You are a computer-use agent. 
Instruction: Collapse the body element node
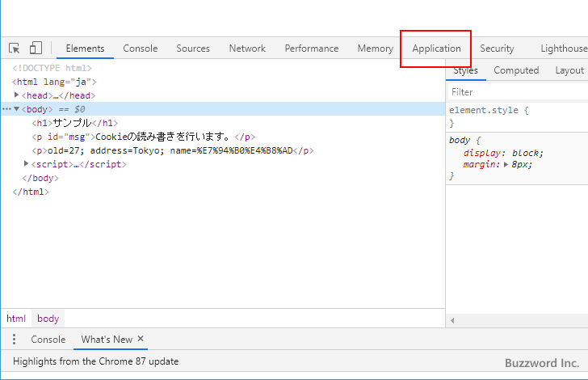click(16, 109)
